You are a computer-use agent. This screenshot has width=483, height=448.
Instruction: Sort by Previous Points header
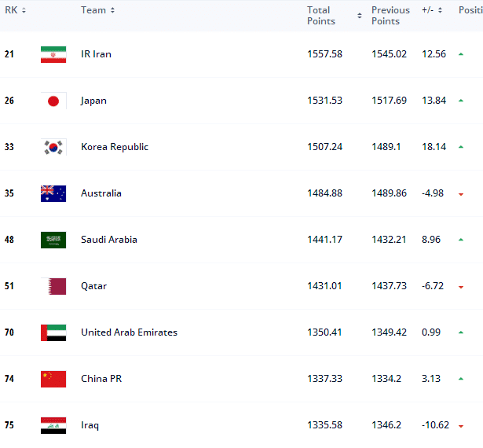click(390, 15)
